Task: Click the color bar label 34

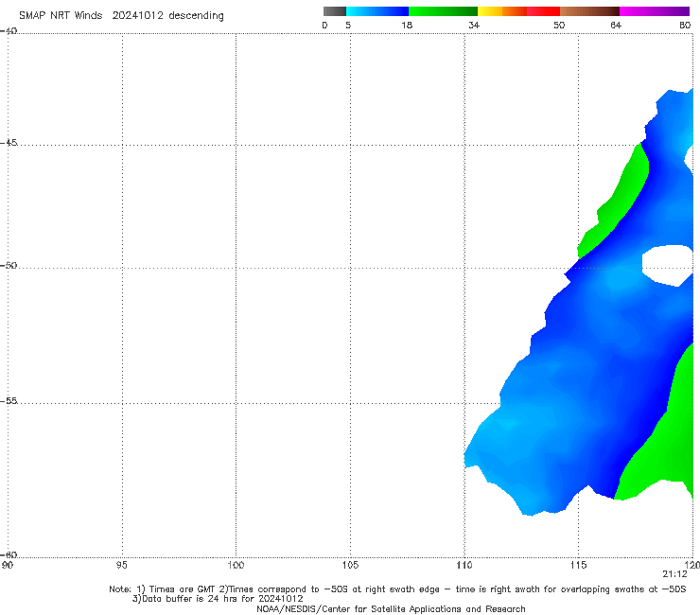Action: click(x=474, y=25)
